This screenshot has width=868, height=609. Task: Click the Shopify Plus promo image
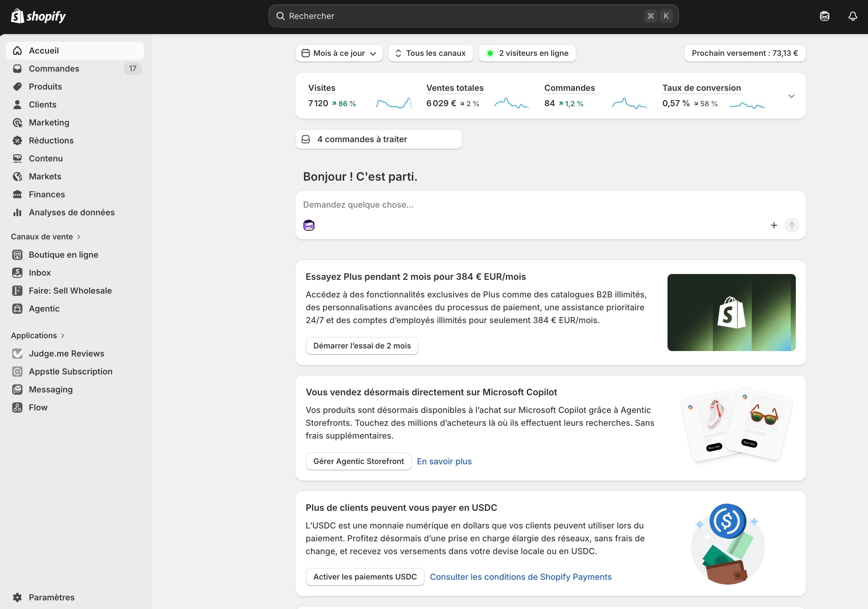click(732, 313)
